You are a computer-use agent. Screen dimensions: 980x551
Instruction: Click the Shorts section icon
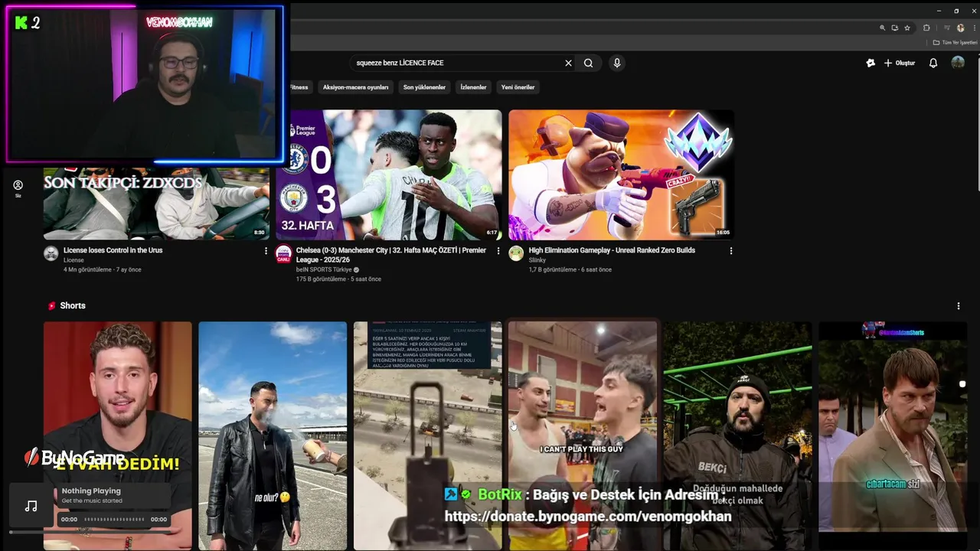[x=52, y=306]
